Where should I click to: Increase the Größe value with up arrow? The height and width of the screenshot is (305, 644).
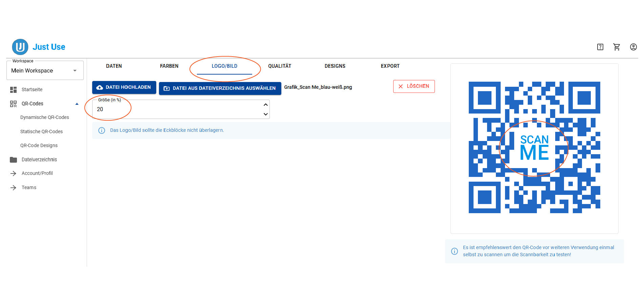coord(266,105)
